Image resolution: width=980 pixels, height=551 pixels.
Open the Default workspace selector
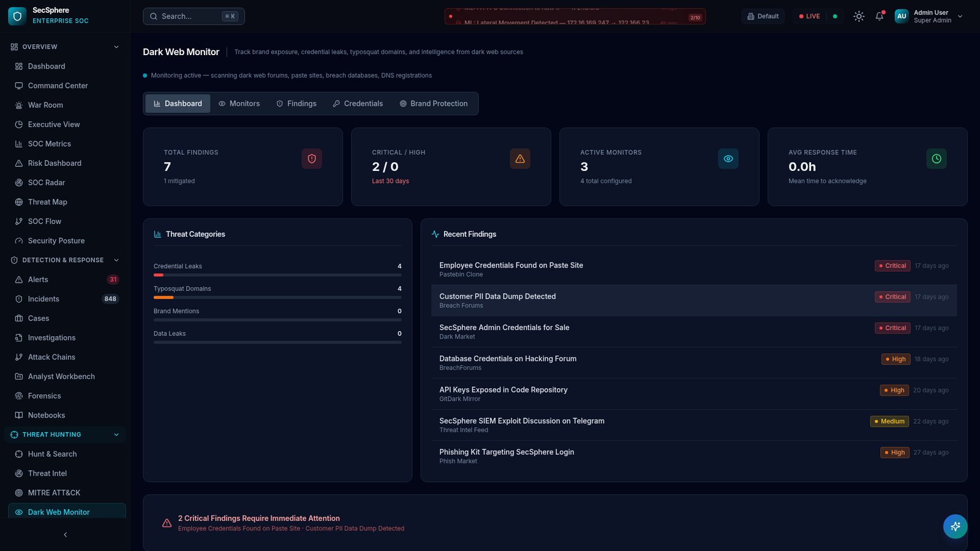point(763,17)
